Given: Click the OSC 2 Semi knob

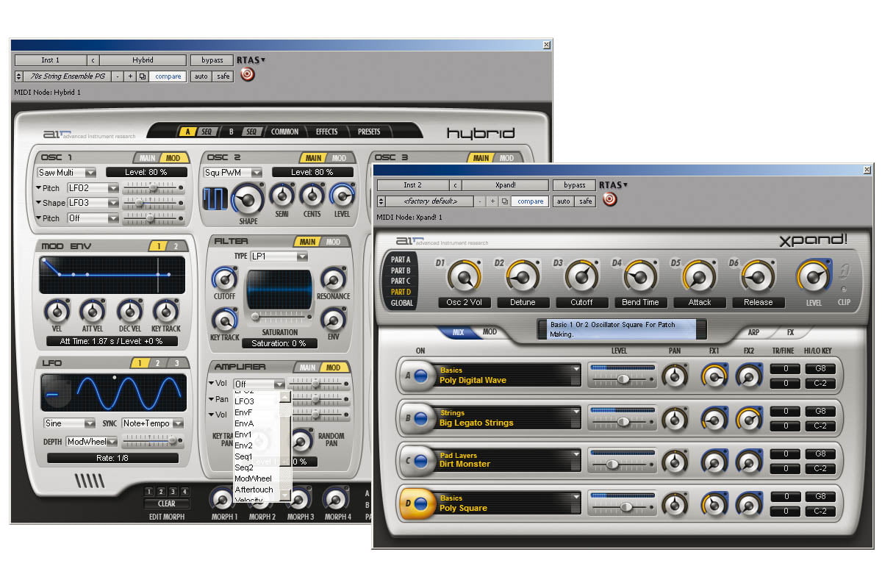Looking at the screenshot, I should tap(281, 196).
